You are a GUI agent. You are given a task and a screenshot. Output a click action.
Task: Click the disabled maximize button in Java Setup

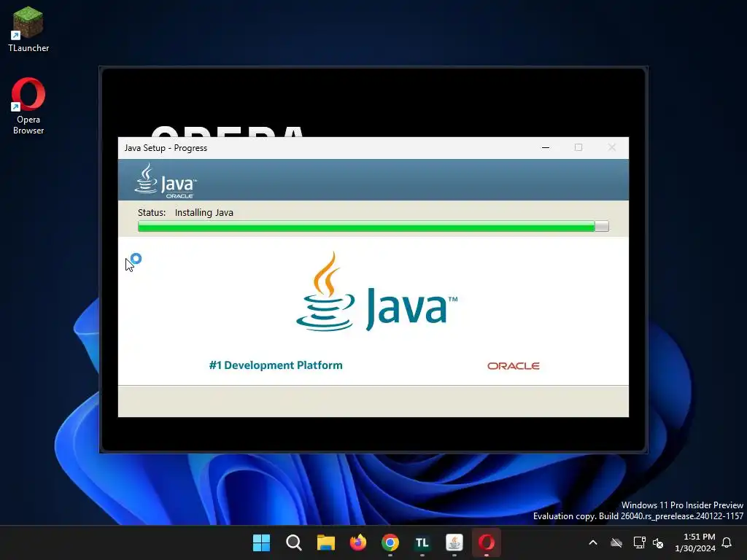point(578,147)
